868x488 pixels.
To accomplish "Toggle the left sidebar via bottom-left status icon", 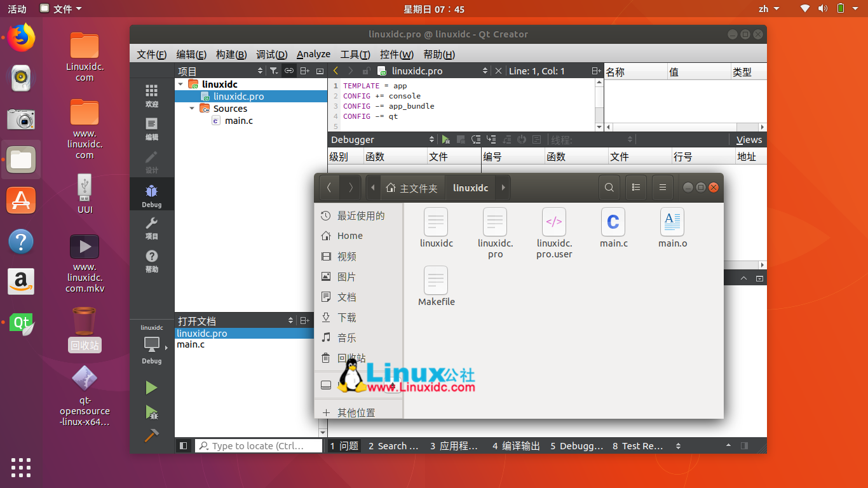I will [183, 446].
